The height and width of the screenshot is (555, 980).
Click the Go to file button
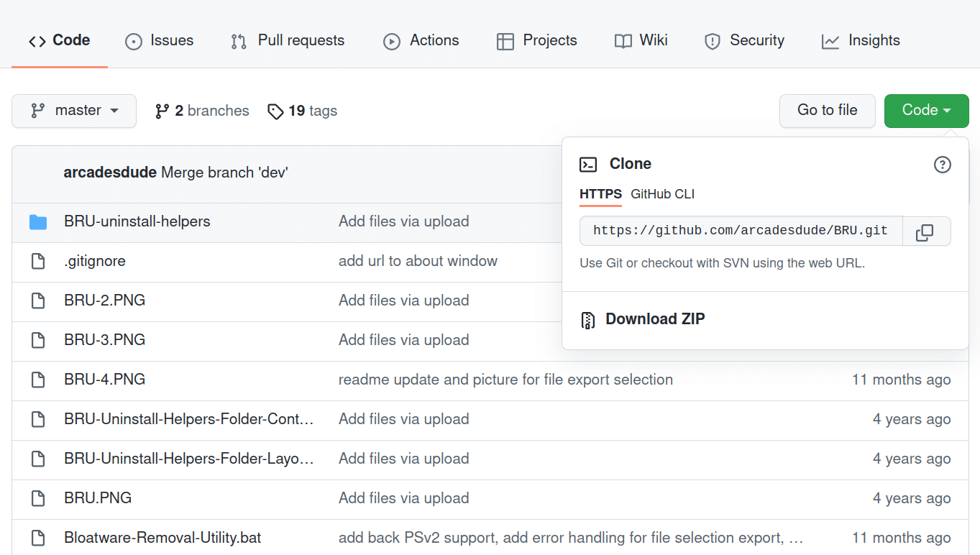[828, 111]
